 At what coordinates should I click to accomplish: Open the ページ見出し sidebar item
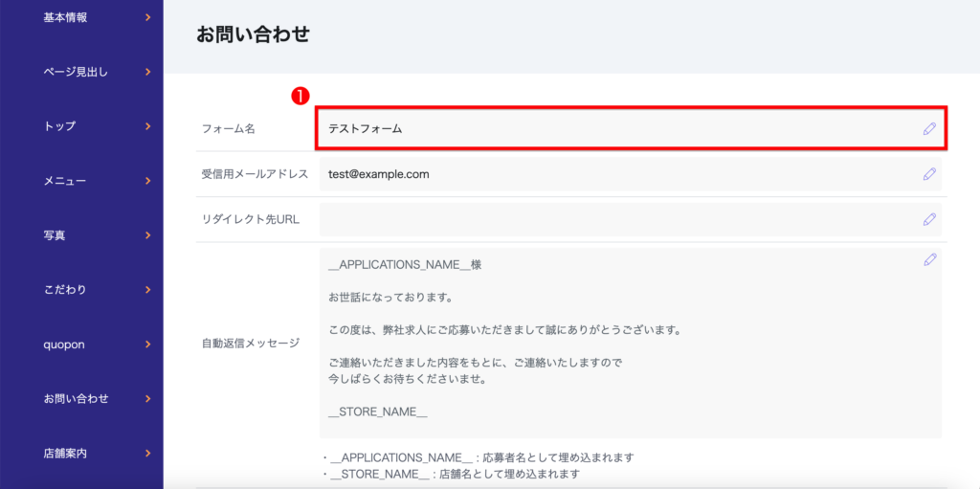75,72
